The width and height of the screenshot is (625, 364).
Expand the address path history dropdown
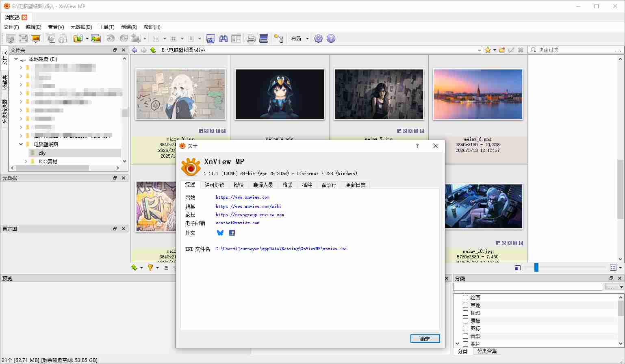[480, 50]
